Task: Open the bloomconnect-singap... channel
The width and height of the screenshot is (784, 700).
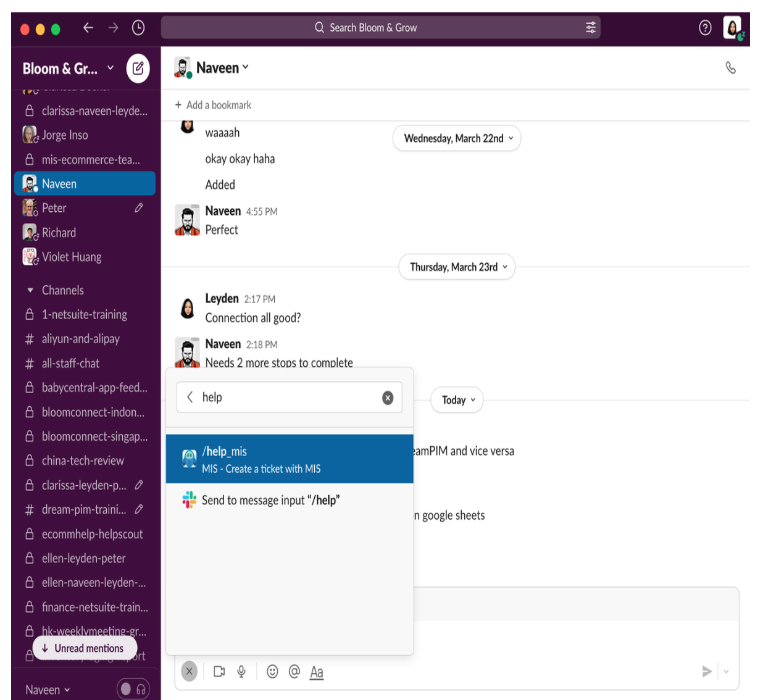Action: (x=85, y=436)
